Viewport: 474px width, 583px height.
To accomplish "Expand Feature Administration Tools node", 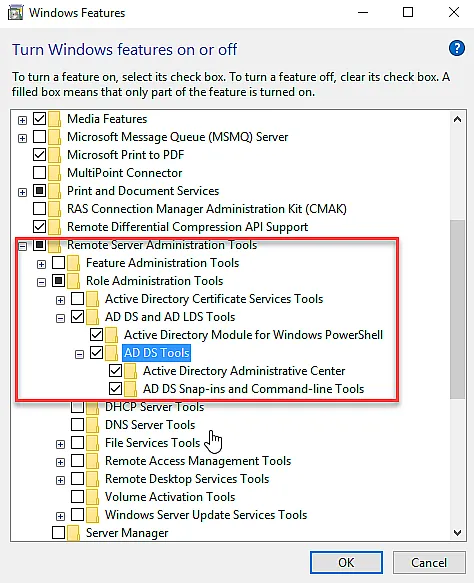I will (41, 264).
